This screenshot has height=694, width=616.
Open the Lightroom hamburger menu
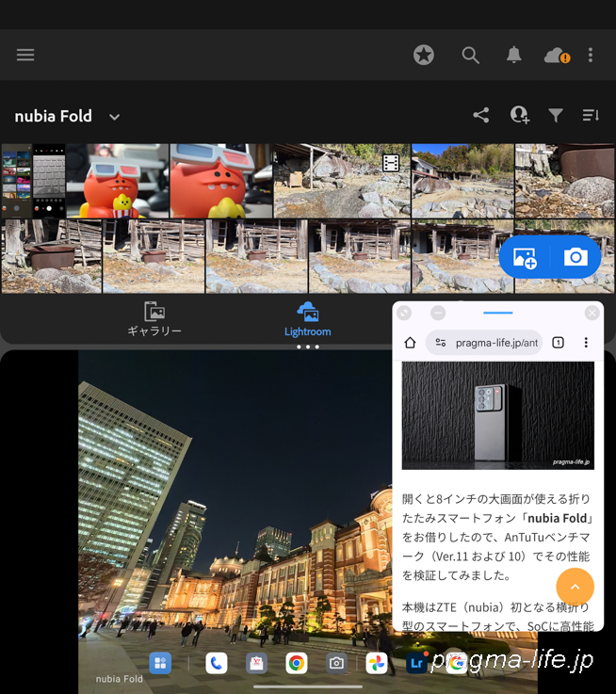click(x=25, y=55)
